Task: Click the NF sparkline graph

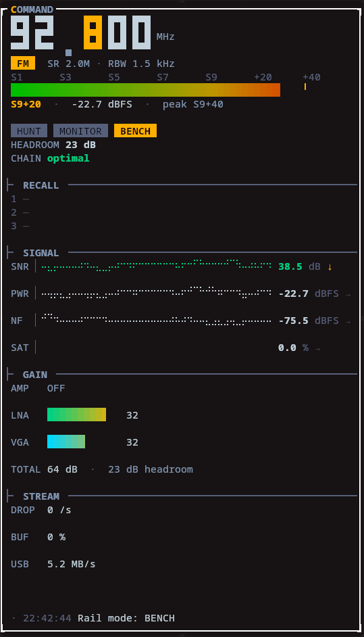Action: (x=156, y=320)
